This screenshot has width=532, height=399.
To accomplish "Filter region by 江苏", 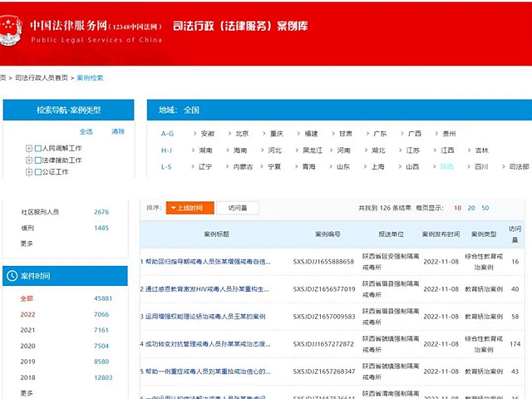I will coord(413,150).
